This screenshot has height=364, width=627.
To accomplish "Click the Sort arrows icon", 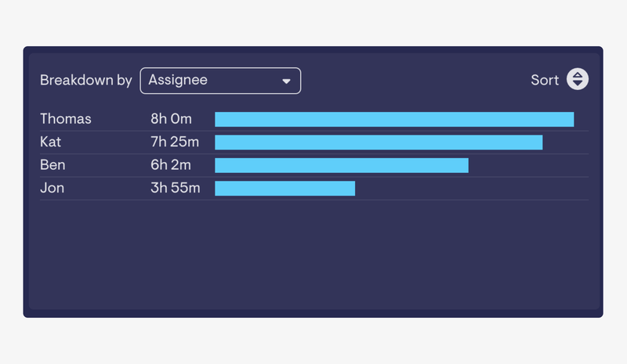I will [x=578, y=79].
